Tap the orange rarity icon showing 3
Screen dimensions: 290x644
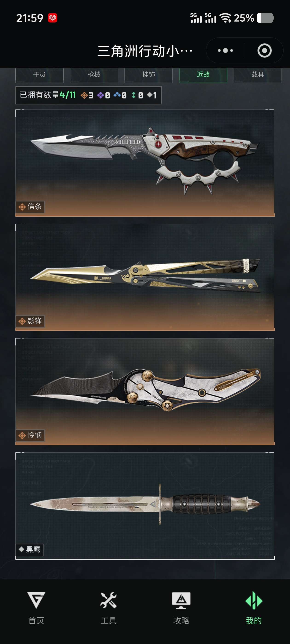click(x=84, y=95)
